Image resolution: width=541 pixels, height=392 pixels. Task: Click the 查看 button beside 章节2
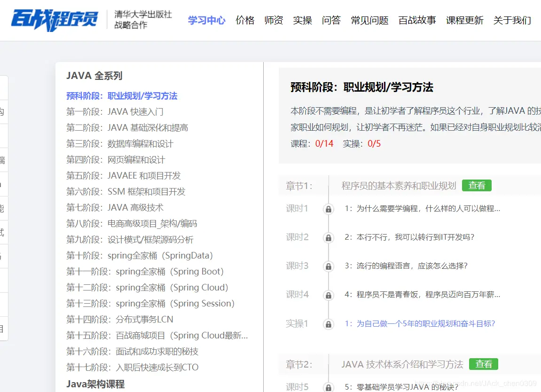click(x=483, y=364)
